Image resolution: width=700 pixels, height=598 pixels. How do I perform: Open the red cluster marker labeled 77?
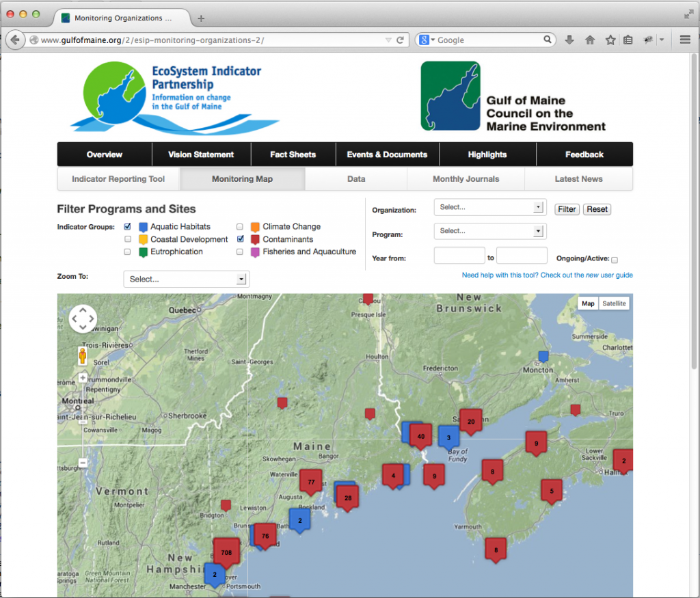tap(311, 482)
